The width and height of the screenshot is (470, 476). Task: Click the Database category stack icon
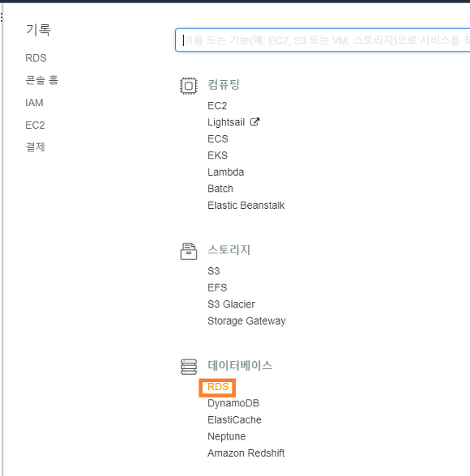click(x=188, y=367)
